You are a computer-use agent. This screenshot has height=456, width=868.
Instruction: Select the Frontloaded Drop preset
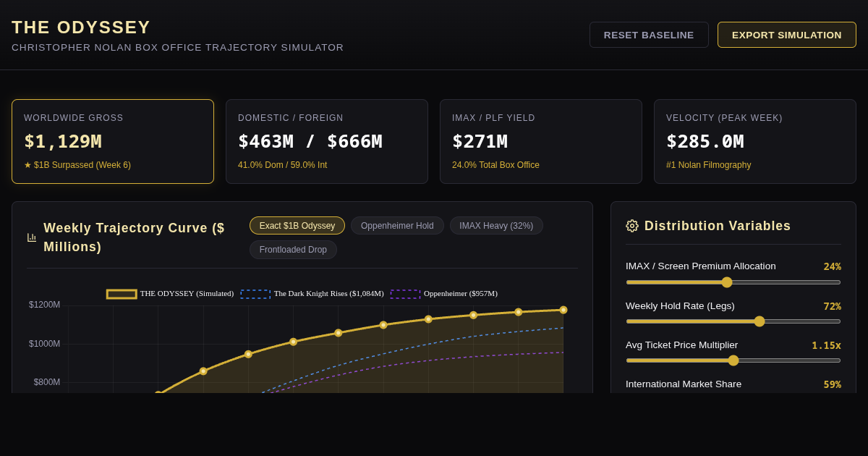coord(293,250)
